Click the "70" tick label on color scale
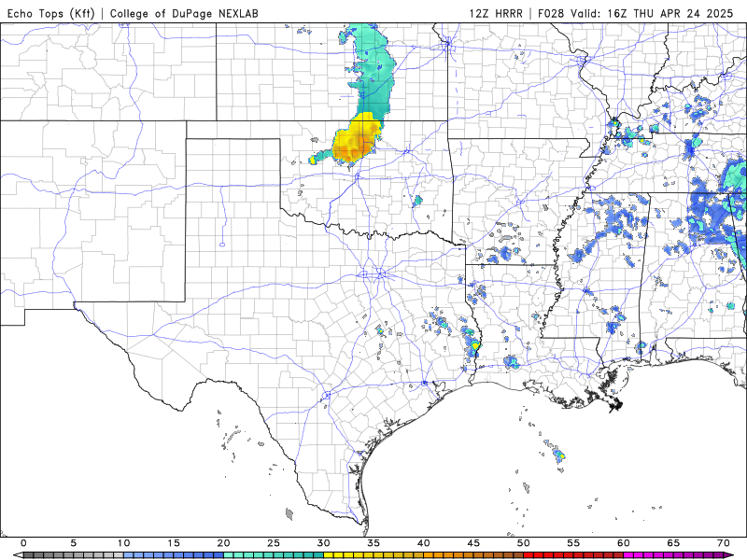 coord(724,543)
